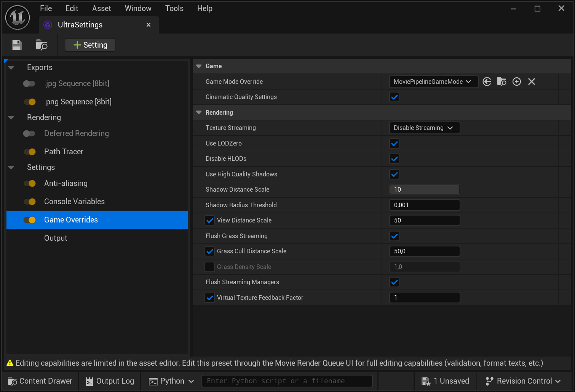Enable Grass Density Scale override checkbox
Viewport: 575px width, 392px height.
(x=209, y=267)
